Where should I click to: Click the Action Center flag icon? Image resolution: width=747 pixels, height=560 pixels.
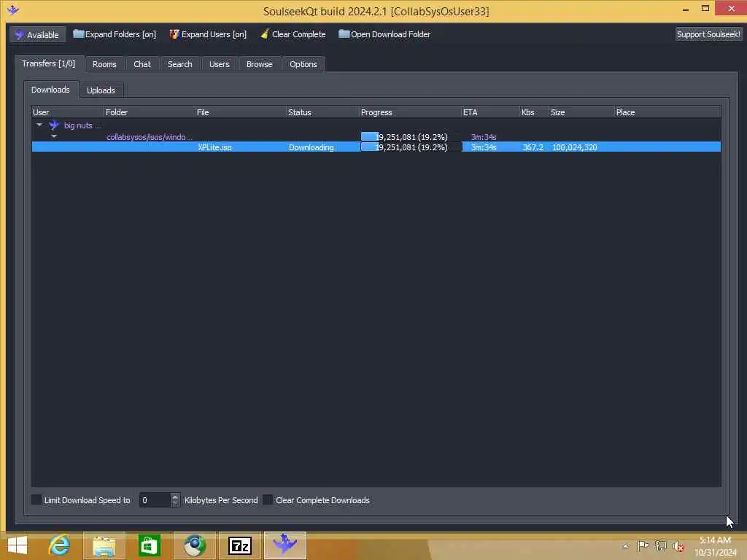coord(643,545)
